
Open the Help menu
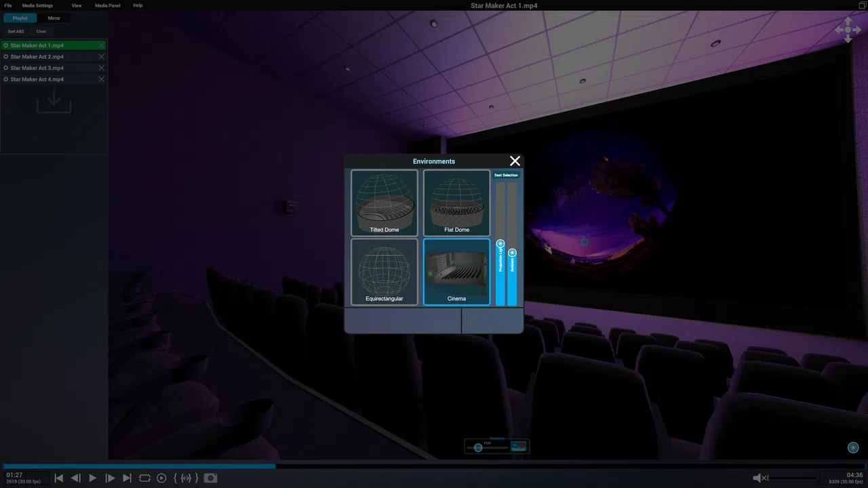[x=138, y=5]
